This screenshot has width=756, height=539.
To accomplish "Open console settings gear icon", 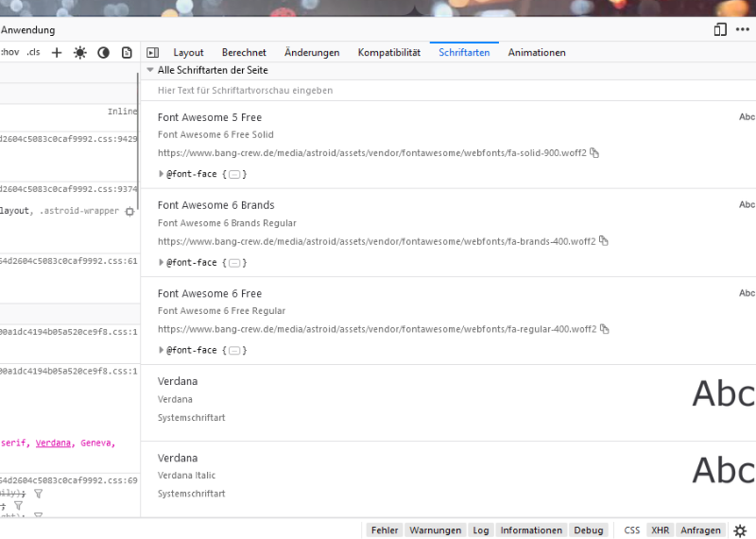I will 740,530.
